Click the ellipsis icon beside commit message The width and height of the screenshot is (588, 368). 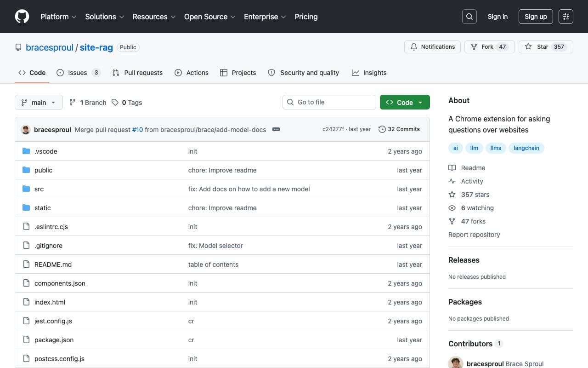coord(276,129)
